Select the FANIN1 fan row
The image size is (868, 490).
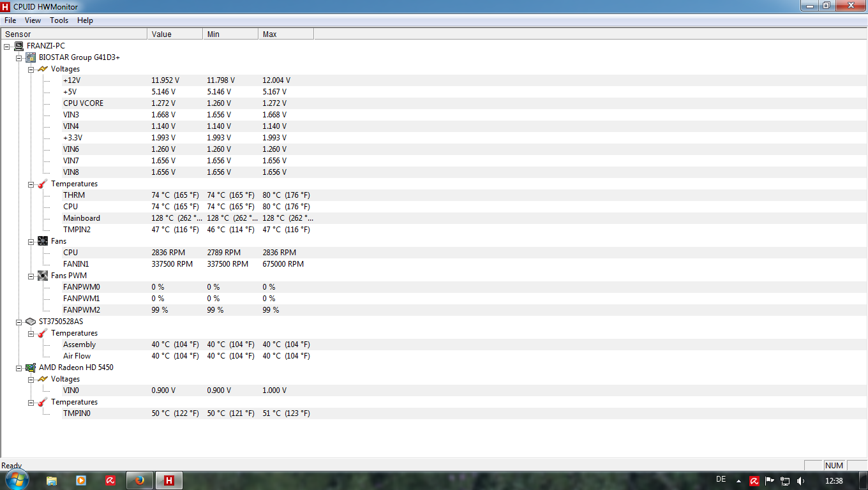coord(434,264)
